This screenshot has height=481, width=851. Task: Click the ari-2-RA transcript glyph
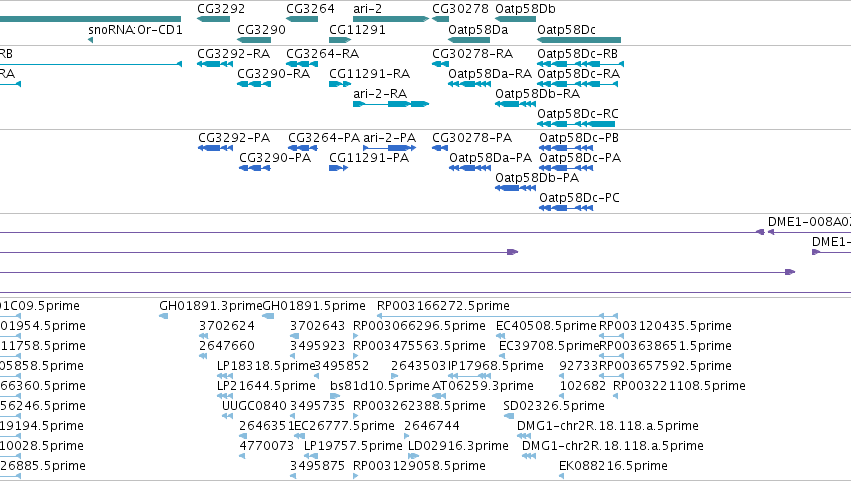pos(391,104)
